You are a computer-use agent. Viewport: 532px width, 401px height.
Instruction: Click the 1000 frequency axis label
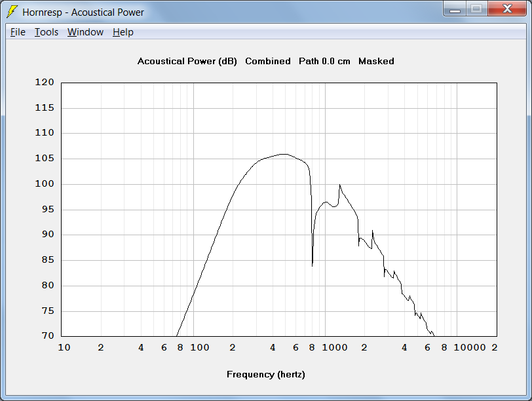tap(335, 348)
